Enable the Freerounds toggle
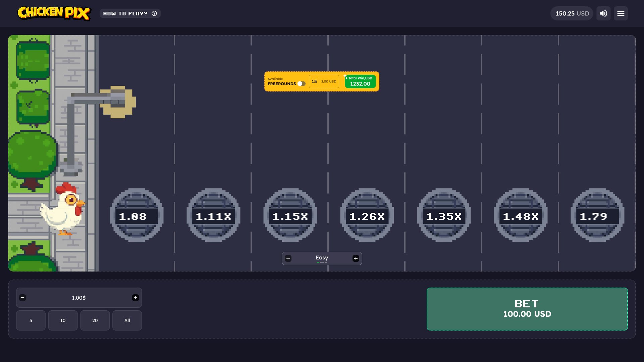Viewport: 644px width, 362px height. click(301, 84)
